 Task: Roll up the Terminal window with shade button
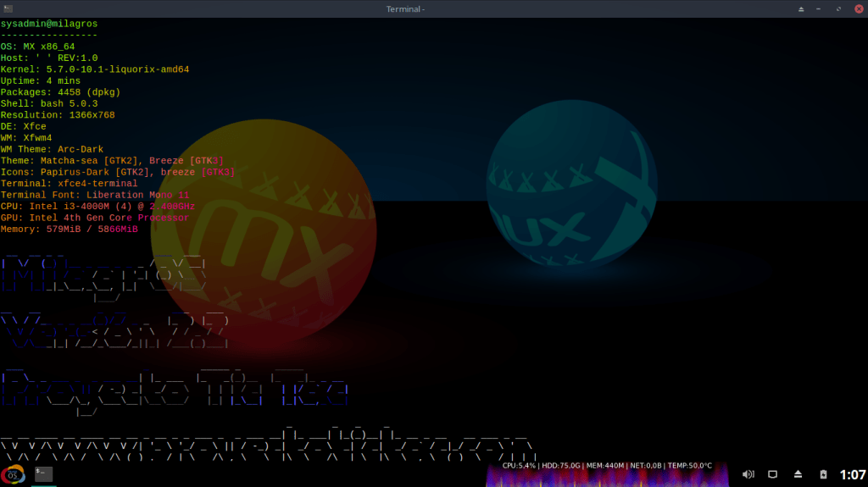pos(801,8)
